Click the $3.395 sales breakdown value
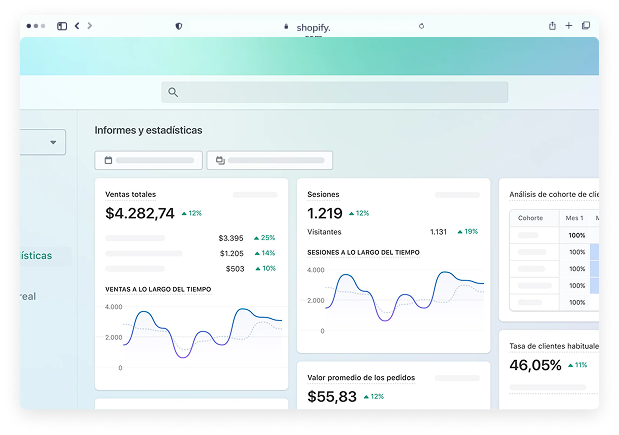 [x=231, y=238]
